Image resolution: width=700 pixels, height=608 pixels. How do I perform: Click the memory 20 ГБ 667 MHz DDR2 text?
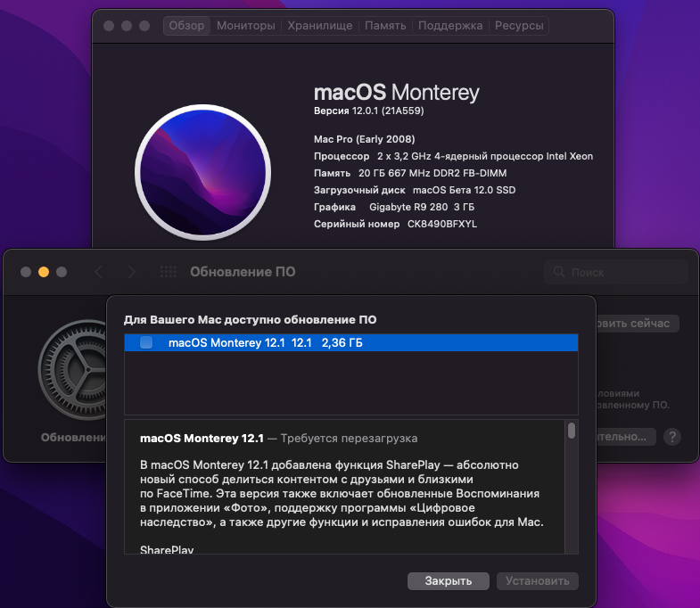[432, 173]
